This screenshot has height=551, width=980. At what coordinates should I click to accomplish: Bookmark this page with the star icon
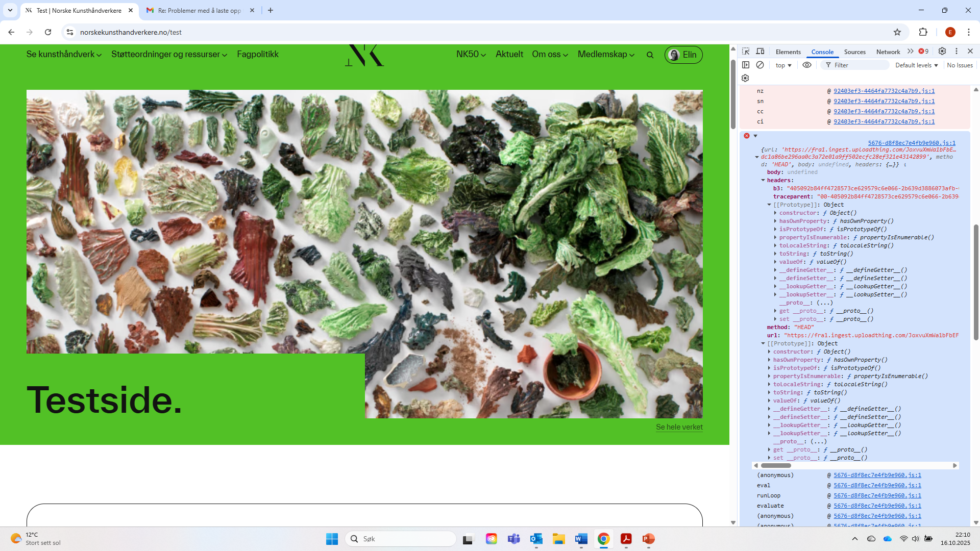[x=897, y=32]
